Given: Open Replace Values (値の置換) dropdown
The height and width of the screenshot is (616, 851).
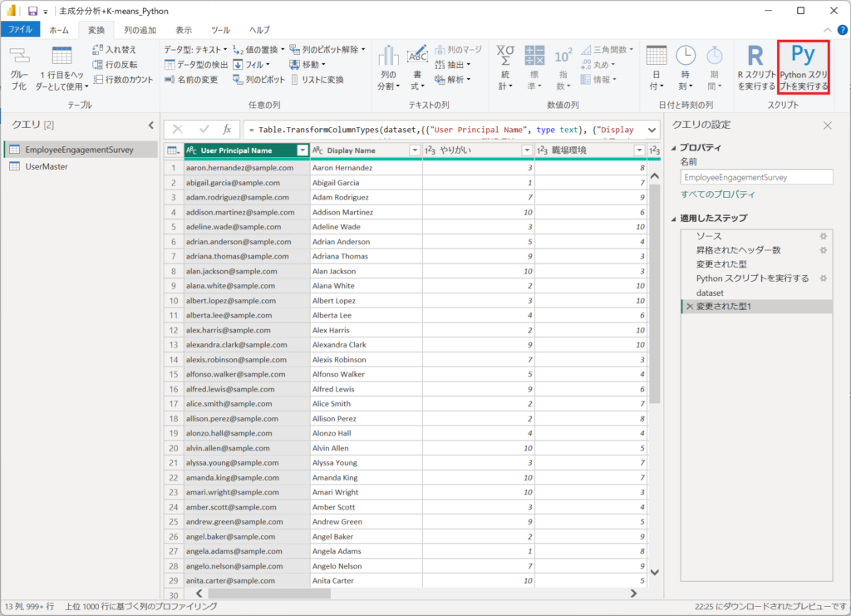Looking at the screenshot, I should coord(258,49).
